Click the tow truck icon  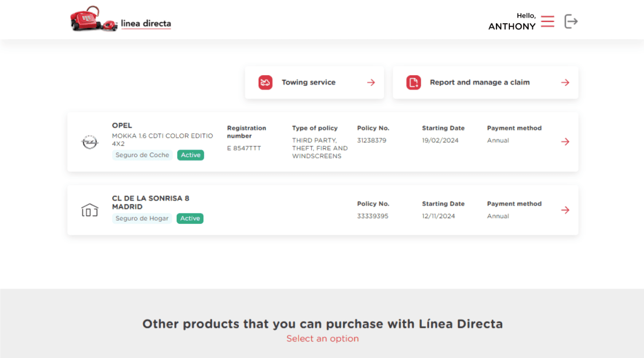pyautogui.click(x=265, y=82)
